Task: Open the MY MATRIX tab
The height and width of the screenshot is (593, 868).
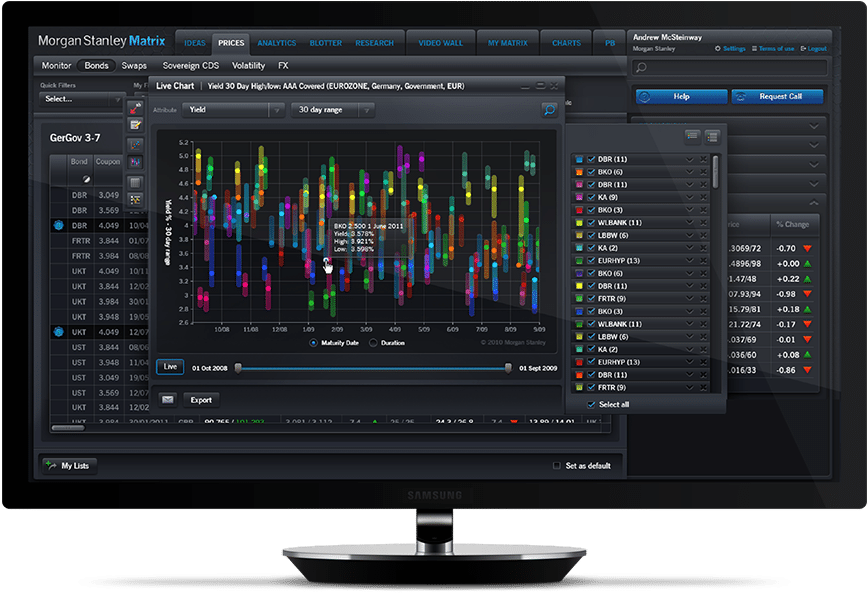Action: coord(508,43)
